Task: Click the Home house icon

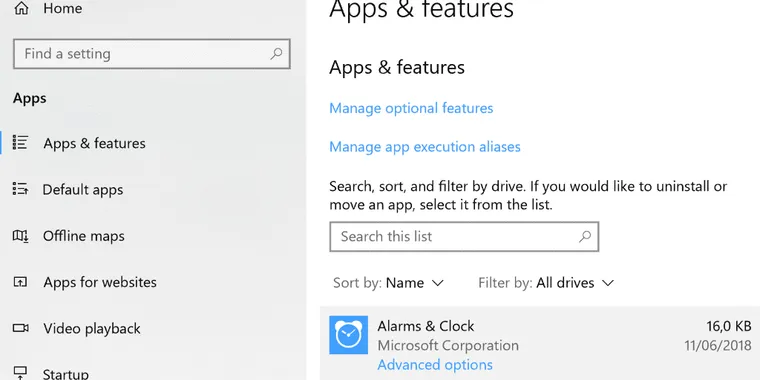Action: 21,8
